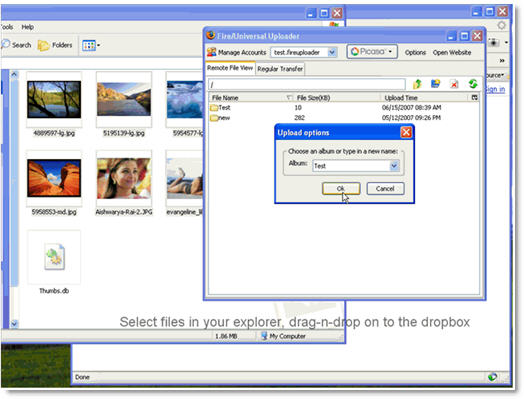The height and width of the screenshot is (399, 524).
Task: Select the Test folder row
Action: 344,108
